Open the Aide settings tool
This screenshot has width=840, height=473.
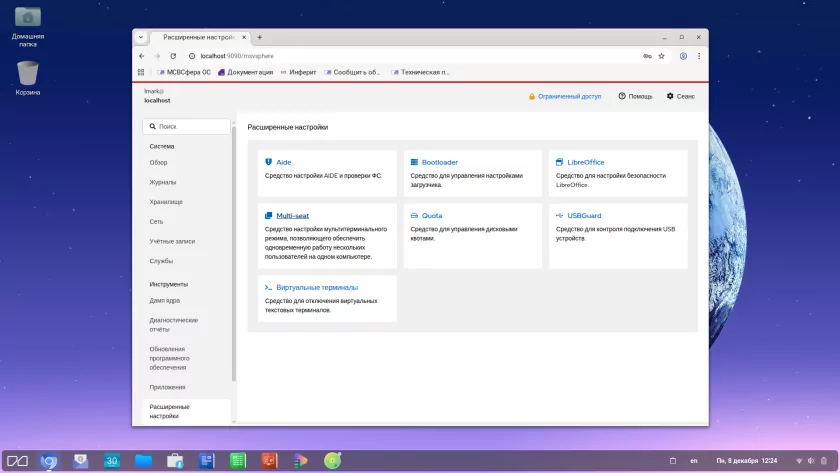coord(284,162)
